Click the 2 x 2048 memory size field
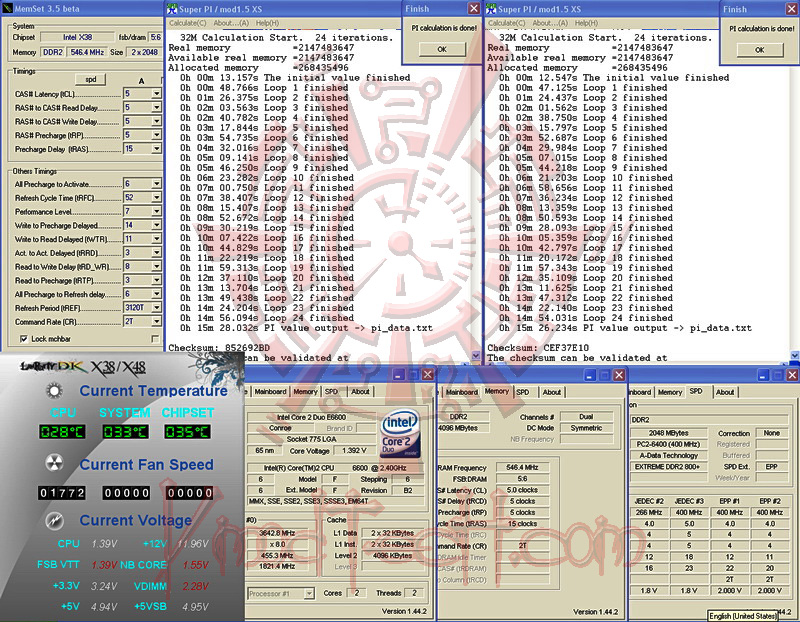 tap(144, 52)
